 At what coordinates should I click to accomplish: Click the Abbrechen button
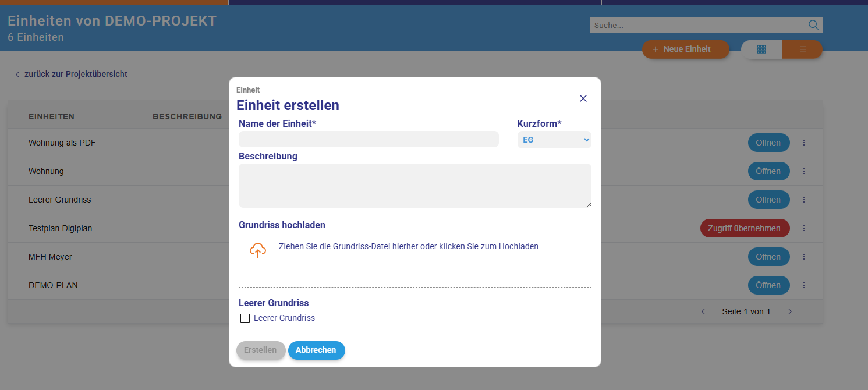(x=316, y=350)
